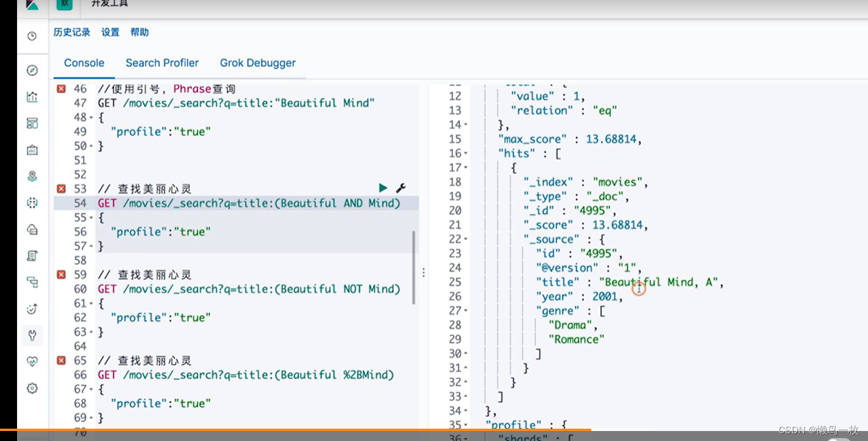Screen dimensions: 868x441
Task: Click the editor's vertical scrollbar thumb
Action: [x=414, y=268]
